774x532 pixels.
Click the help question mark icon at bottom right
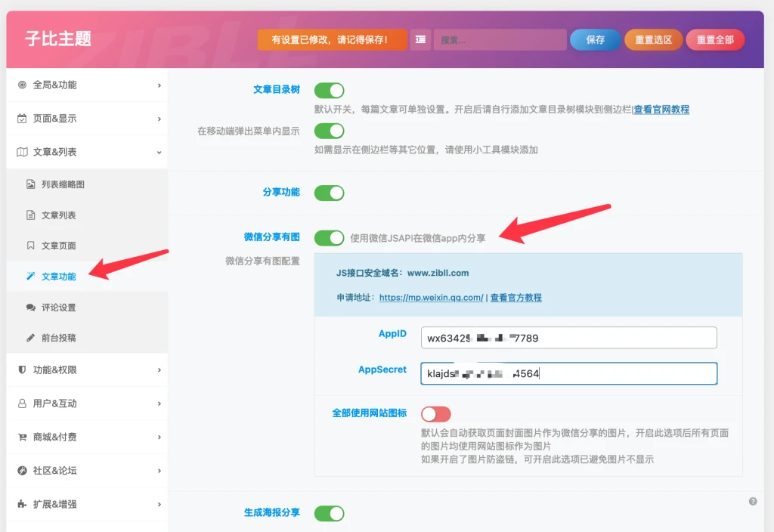pyautogui.click(x=752, y=501)
